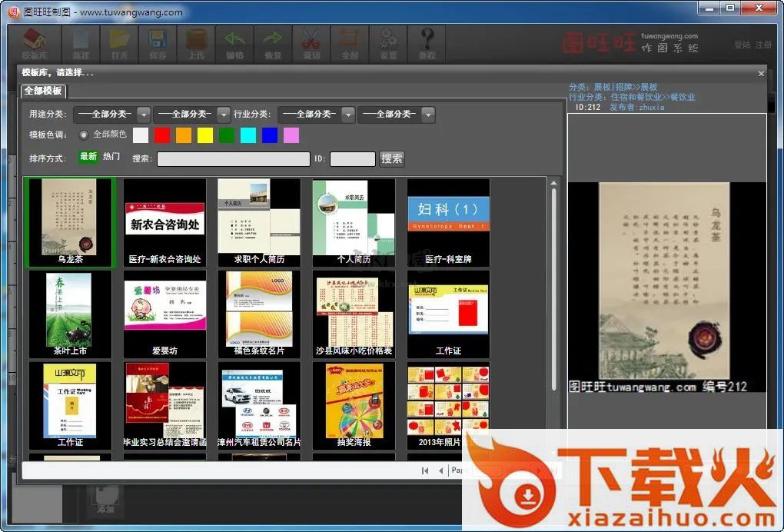
Task: Open the 模板库 template library toolbar icon
Action: 34,44
